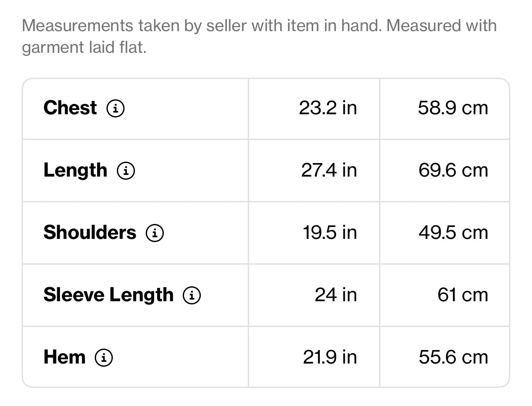Select the Chest label
Image resolution: width=532 pixels, height=406 pixels.
click(70, 108)
